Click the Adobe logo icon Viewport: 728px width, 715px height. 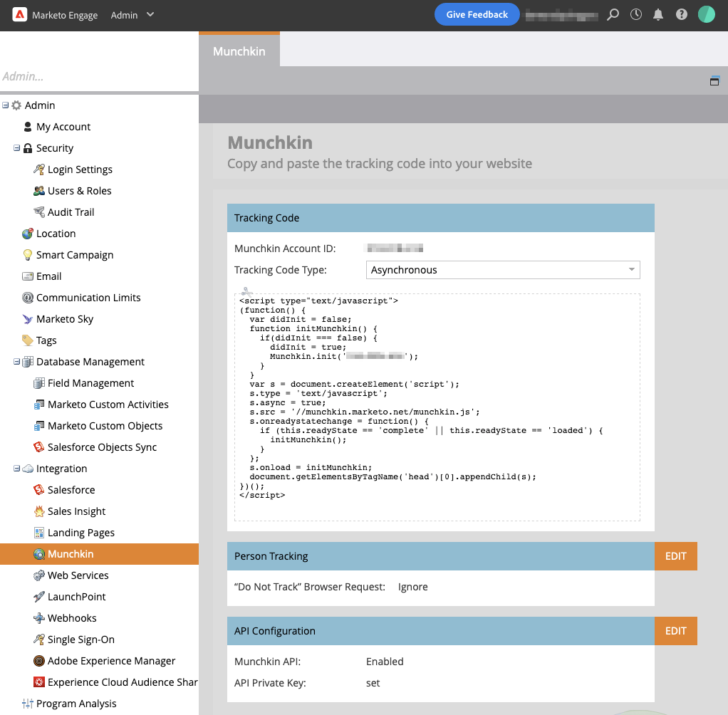click(19, 15)
